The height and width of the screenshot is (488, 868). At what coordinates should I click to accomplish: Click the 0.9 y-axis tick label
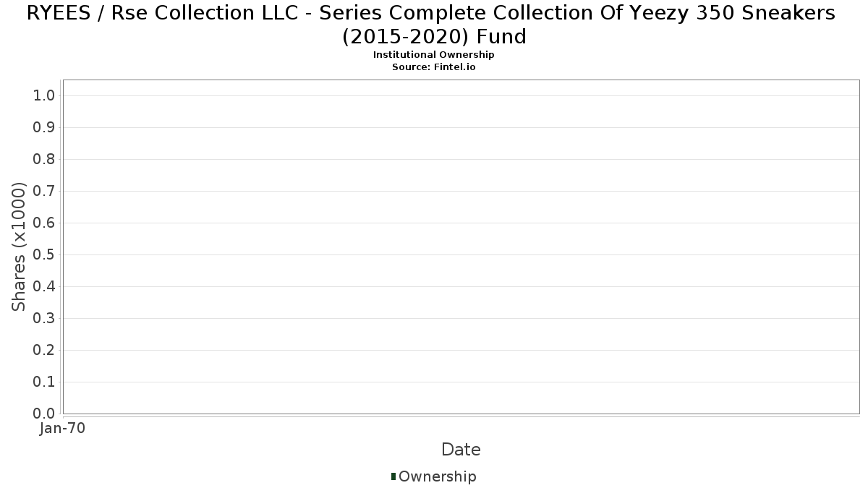45,128
